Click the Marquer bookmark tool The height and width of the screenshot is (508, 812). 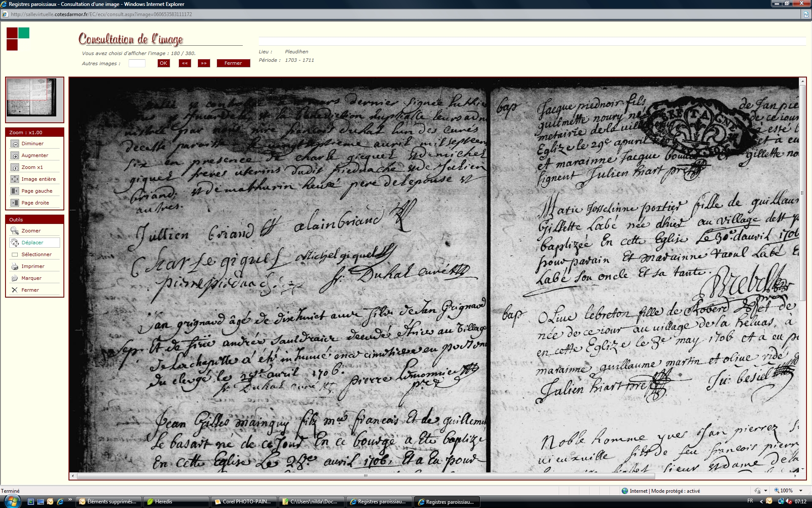tap(15, 279)
